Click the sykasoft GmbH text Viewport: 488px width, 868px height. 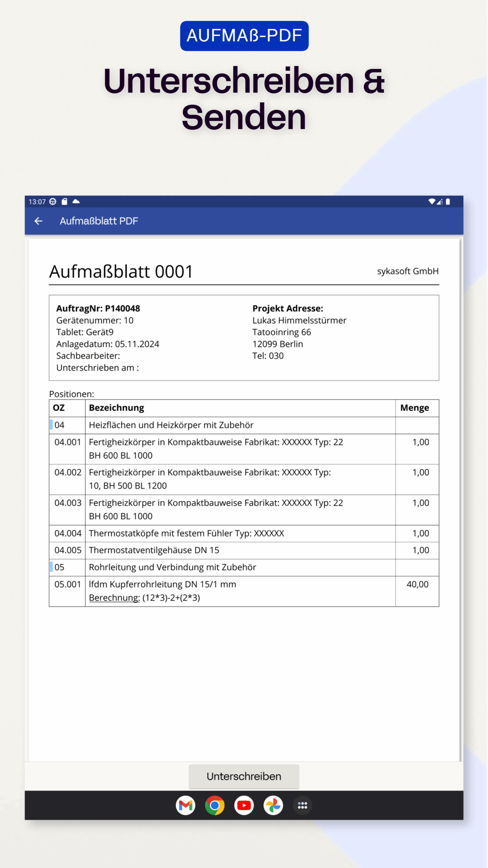click(408, 271)
